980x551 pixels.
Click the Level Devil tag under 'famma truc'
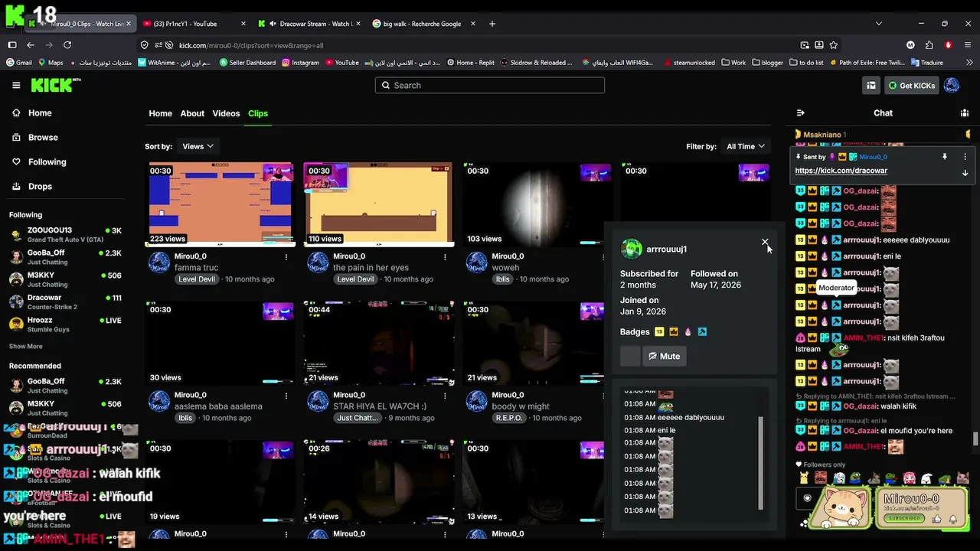pyautogui.click(x=197, y=279)
